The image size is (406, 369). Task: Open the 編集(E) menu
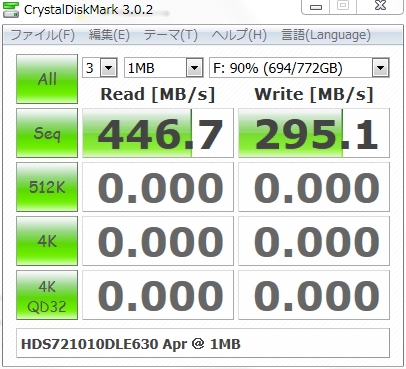109,35
